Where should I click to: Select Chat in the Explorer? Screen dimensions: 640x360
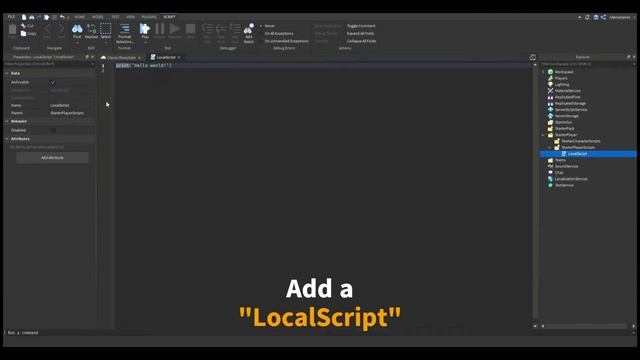click(x=558, y=173)
